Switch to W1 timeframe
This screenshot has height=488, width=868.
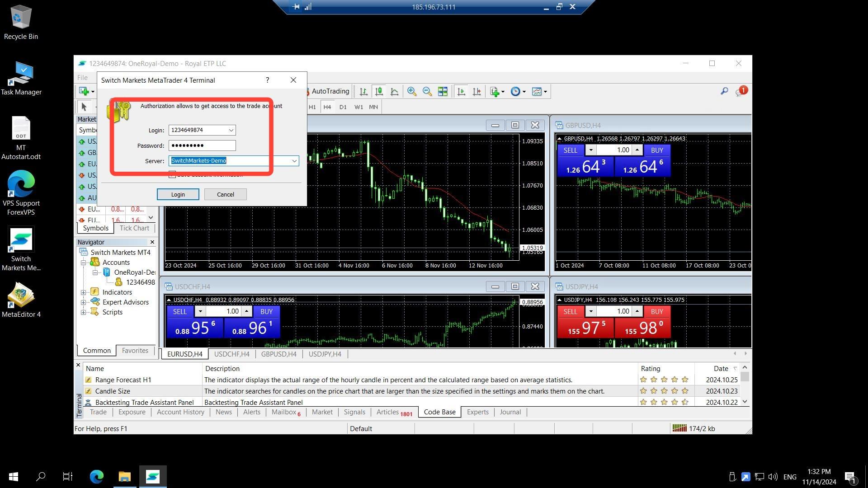click(x=359, y=107)
